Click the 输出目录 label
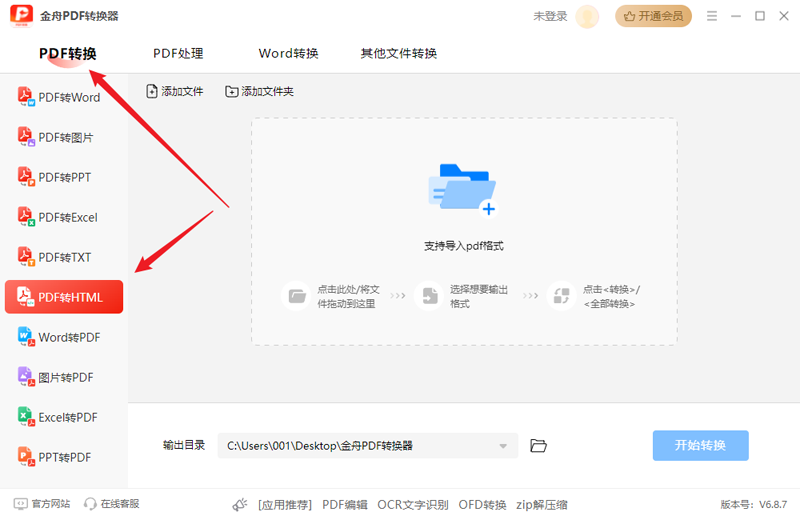 coord(184,445)
